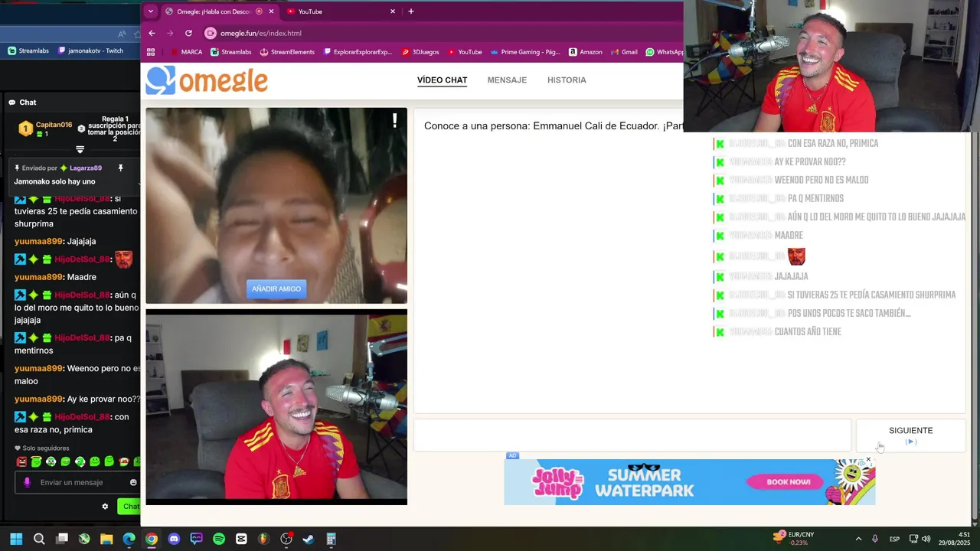The width and height of the screenshot is (980, 551).
Task: Click the Summer Waterpark ad banner
Action: (x=689, y=482)
